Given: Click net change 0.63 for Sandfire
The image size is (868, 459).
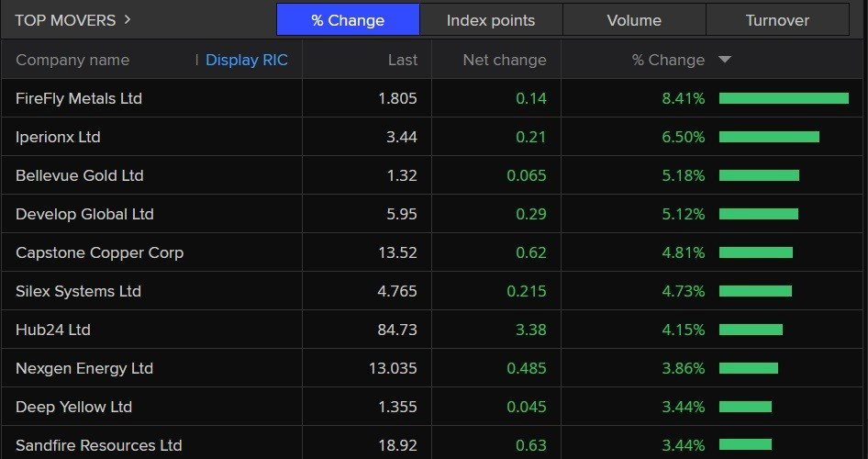Looking at the screenshot, I should point(531,445).
